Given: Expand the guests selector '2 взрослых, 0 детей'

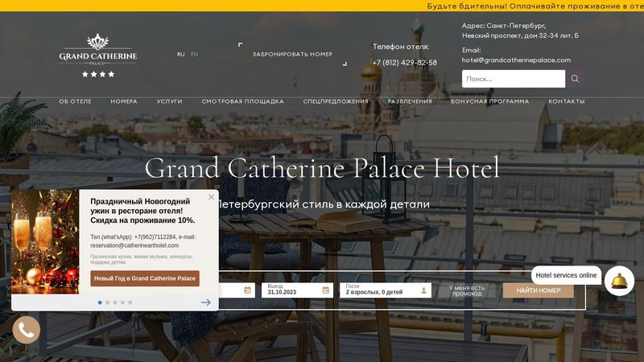Looking at the screenshot, I should (x=386, y=290).
